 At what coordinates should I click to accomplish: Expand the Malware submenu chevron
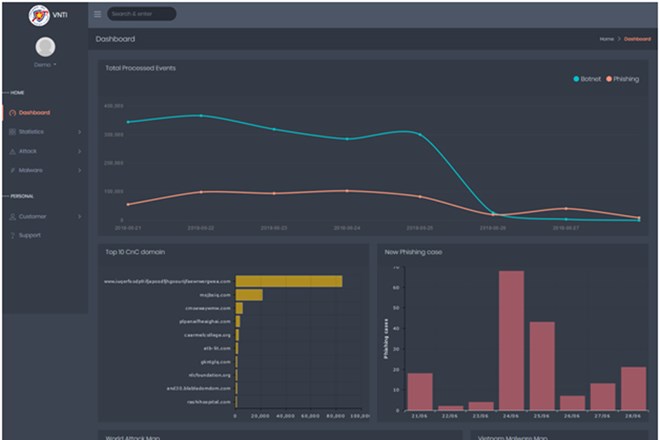pos(79,170)
